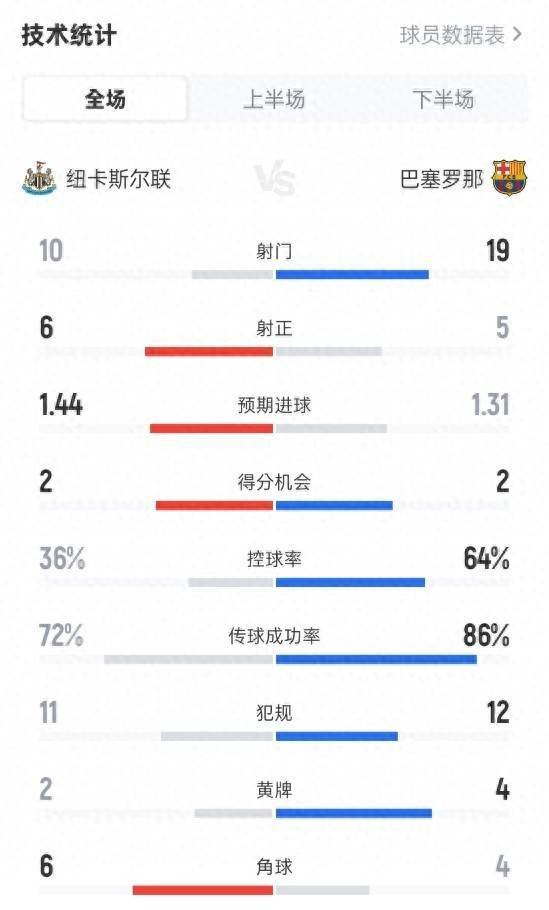Image resolution: width=549 pixels, height=910 pixels.
Task: Click the red 射正 shots-on-target bar
Action: 209,352
